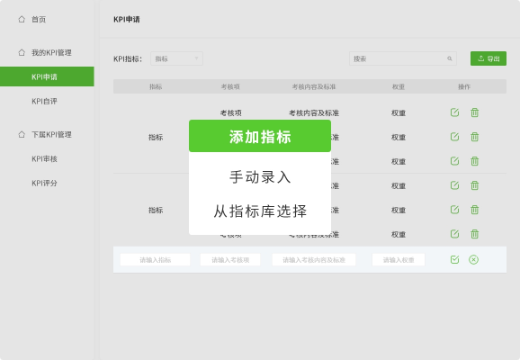The height and width of the screenshot is (360, 520).
Task: Delete the first table row
Action: point(474,113)
